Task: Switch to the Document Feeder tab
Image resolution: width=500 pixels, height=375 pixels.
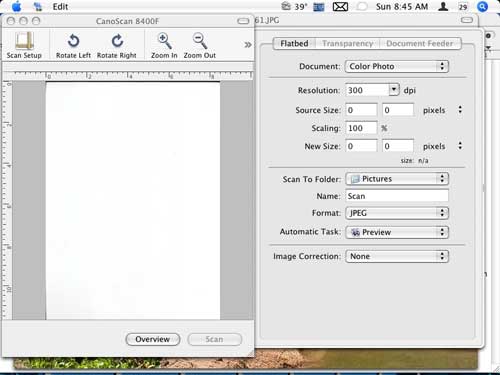Action: 420,44
